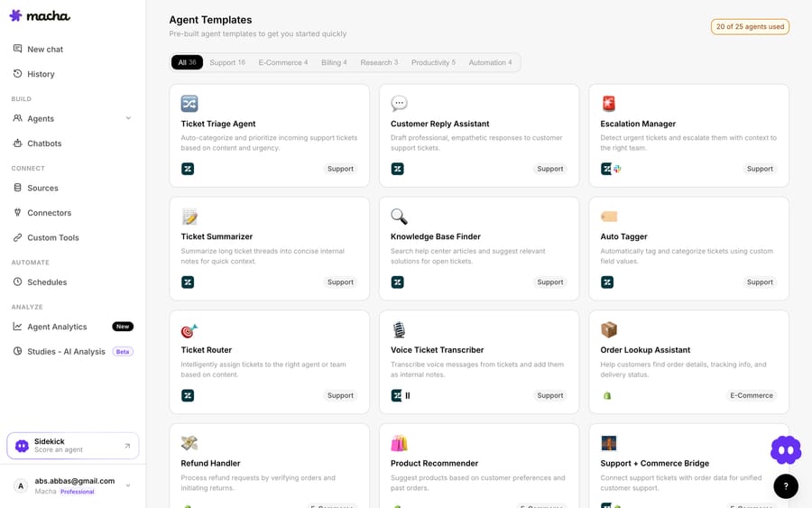Click the Support + Commerce Bridge thumbnail icon
This screenshot has height=508, width=812.
609,443
